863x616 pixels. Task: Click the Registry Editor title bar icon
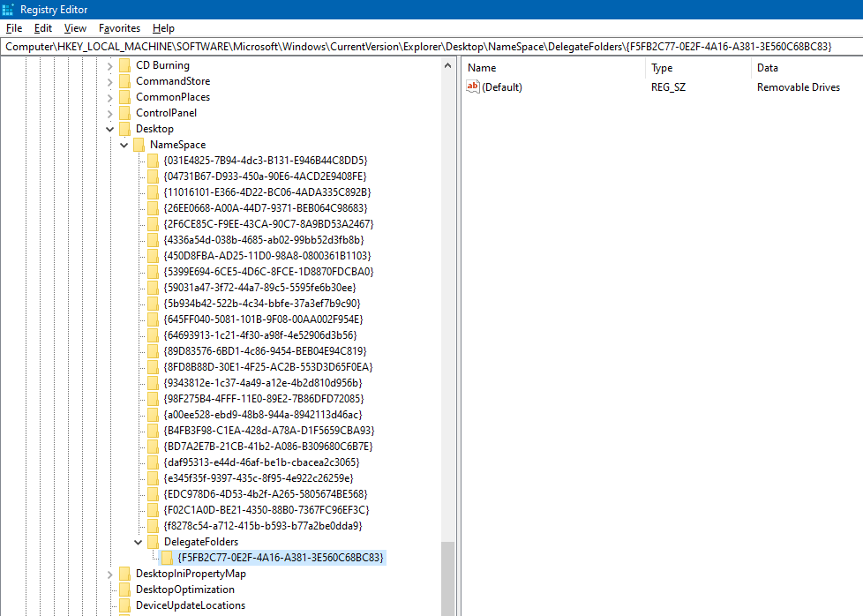coord(8,9)
